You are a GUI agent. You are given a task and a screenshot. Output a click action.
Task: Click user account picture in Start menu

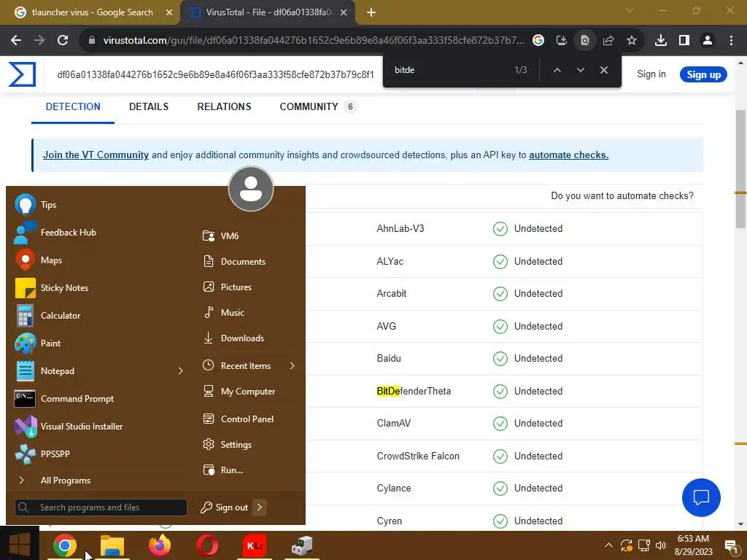pos(251,189)
